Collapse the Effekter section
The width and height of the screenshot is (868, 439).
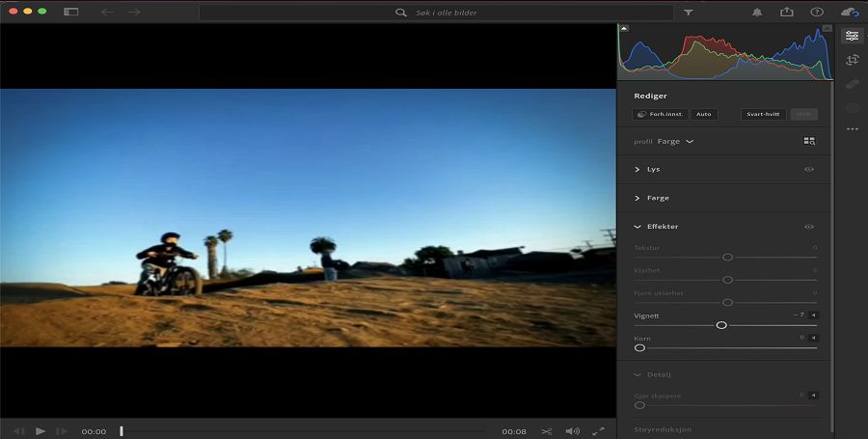click(x=637, y=227)
